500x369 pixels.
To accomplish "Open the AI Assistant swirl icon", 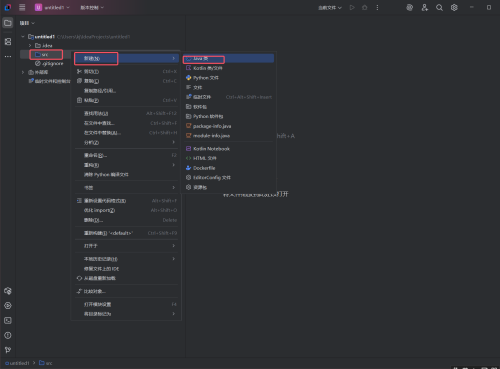I will click(x=409, y=7).
